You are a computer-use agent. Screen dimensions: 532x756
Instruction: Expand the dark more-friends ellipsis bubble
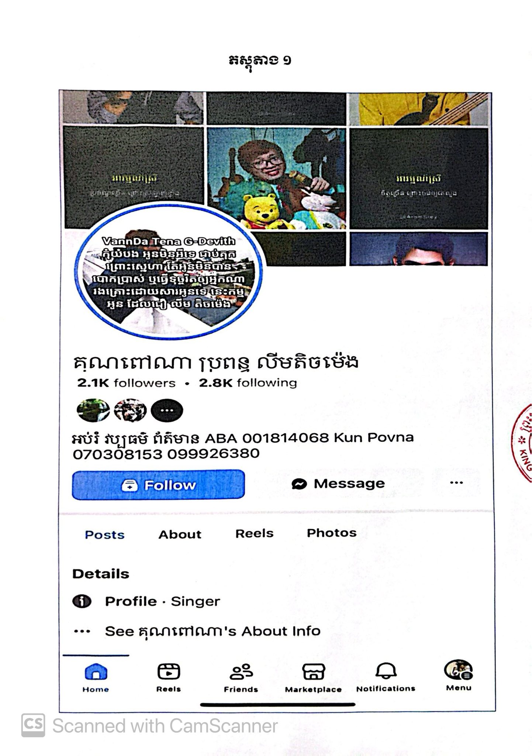pyautogui.click(x=167, y=410)
